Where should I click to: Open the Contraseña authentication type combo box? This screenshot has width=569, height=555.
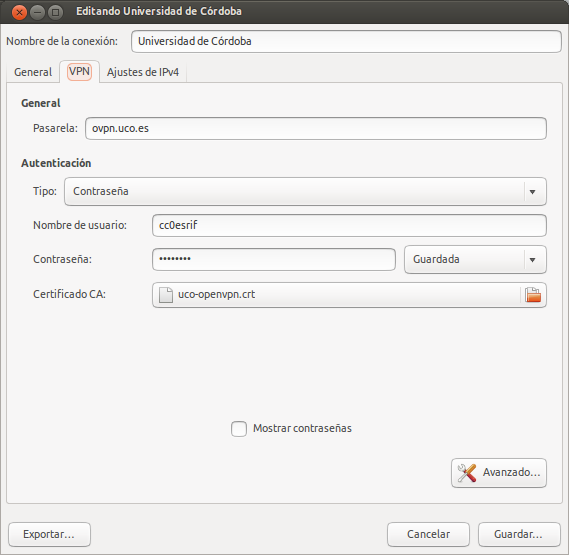[305, 191]
